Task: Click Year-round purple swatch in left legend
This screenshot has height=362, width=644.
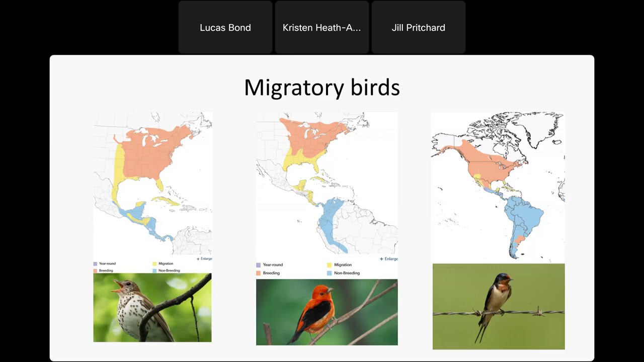Action: (95, 264)
